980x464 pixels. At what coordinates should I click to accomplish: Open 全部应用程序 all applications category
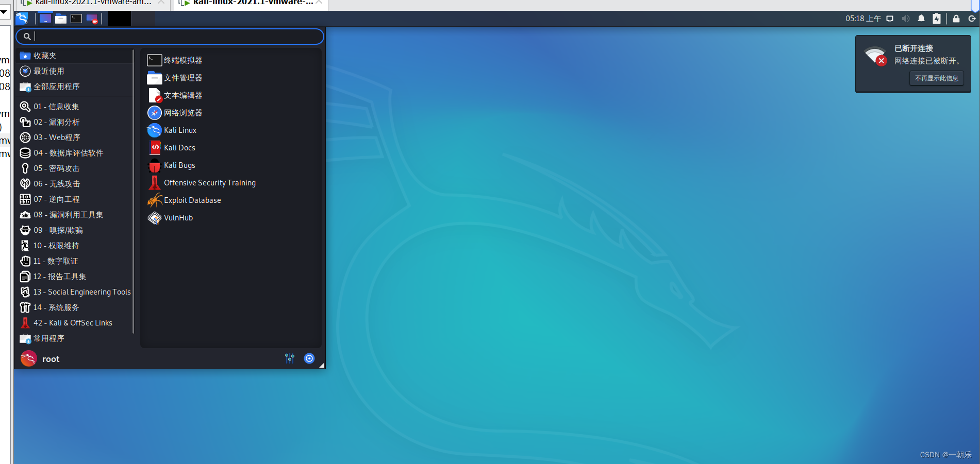(75, 87)
